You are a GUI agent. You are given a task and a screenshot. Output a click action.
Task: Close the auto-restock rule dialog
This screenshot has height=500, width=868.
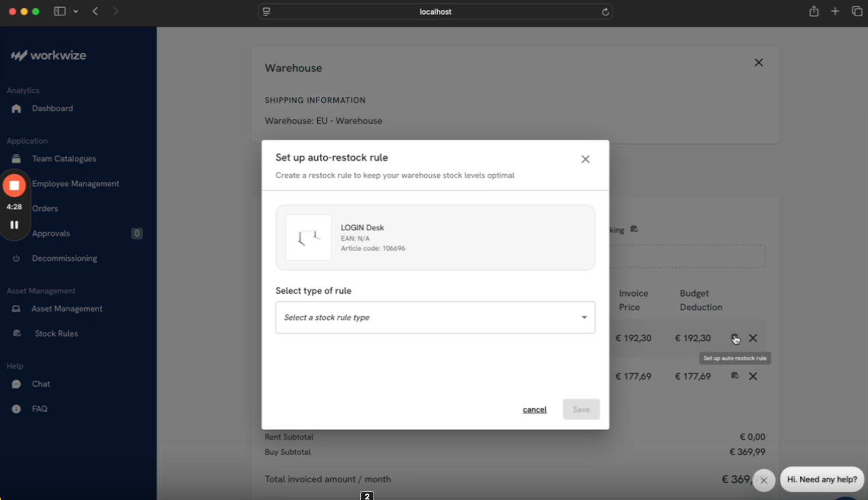click(x=585, y=159)
